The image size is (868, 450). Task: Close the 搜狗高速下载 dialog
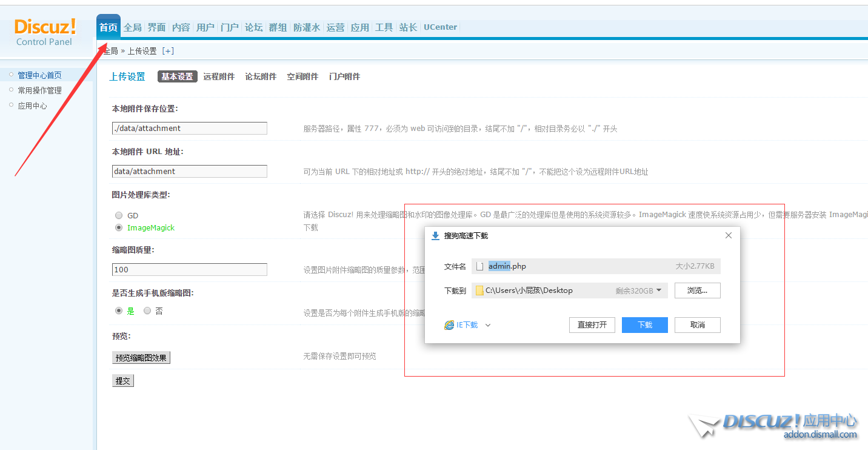point(729,235)
